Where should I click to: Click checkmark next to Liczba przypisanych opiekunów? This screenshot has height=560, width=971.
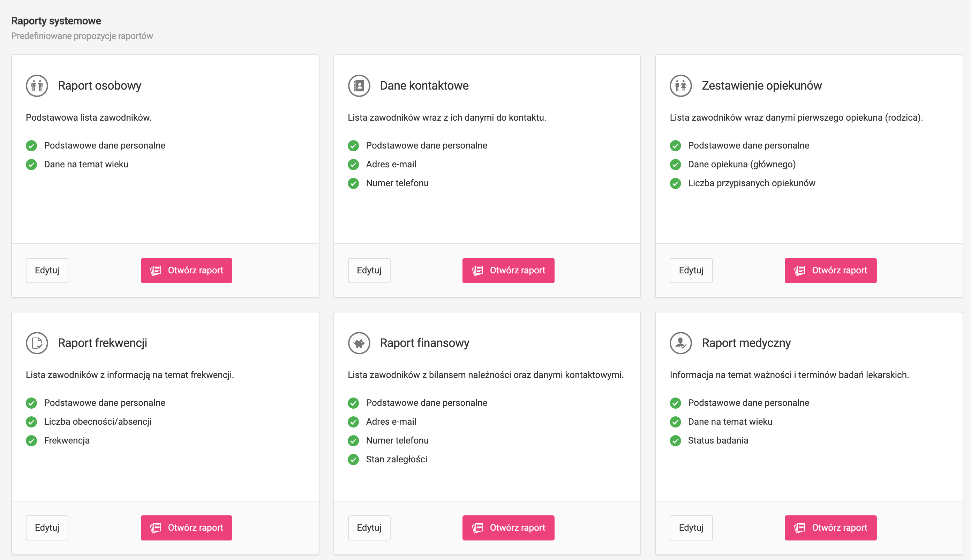(675, 183)
